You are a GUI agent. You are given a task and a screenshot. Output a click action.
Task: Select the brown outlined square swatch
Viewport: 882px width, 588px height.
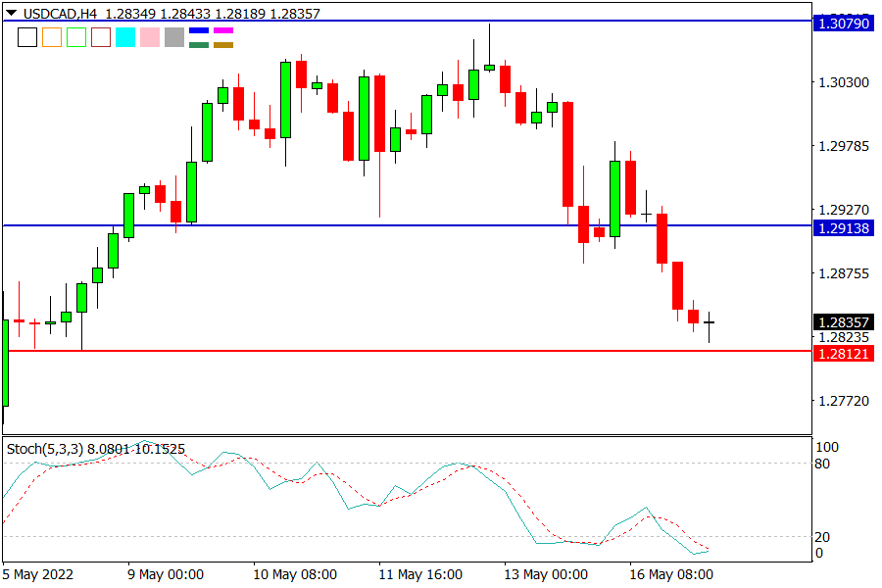pos(101,37)
